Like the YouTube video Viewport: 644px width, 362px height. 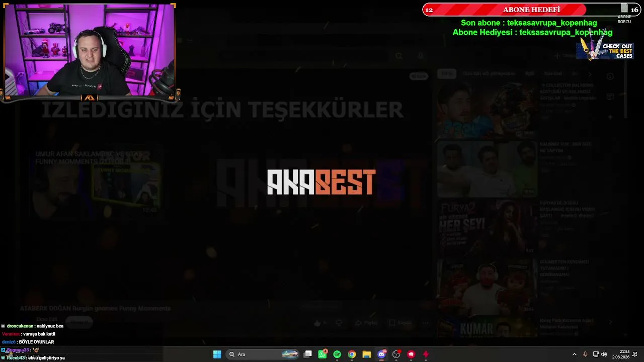319,323
